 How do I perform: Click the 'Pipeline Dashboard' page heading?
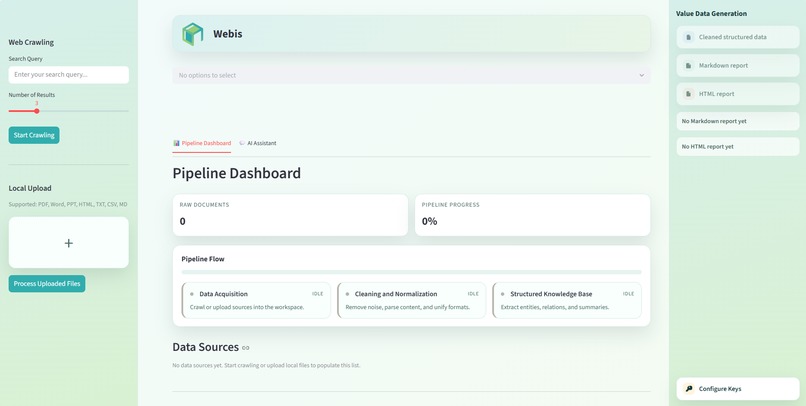236,174
